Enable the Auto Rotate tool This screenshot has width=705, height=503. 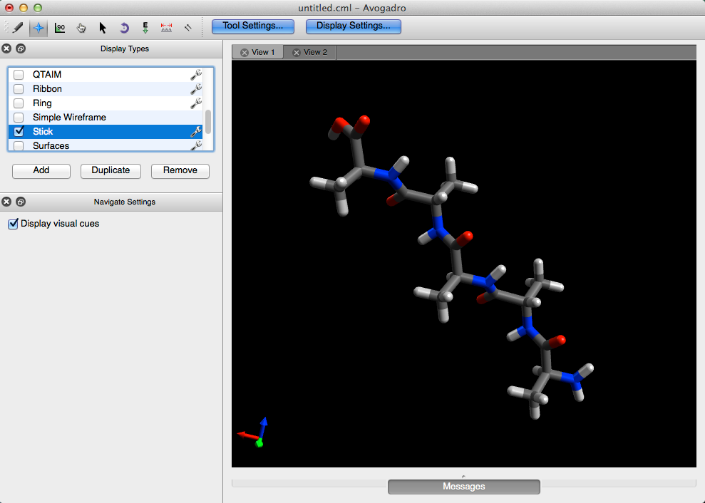124,27
